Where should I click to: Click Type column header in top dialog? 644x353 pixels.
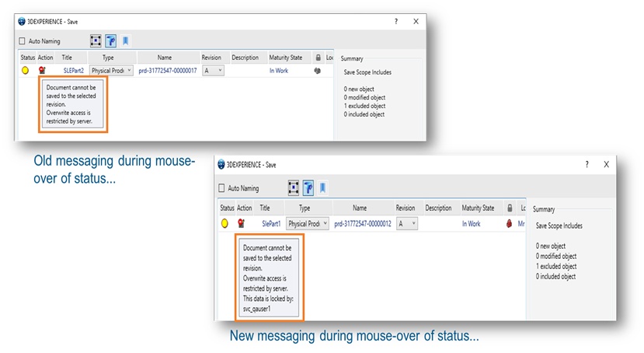click(x=108, y=58)
